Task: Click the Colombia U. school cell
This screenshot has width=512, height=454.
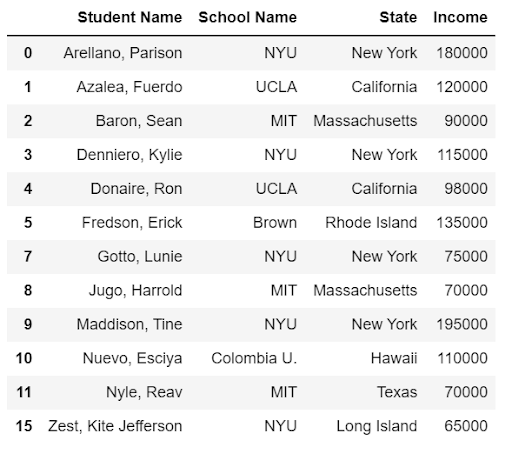Action: 254,359
